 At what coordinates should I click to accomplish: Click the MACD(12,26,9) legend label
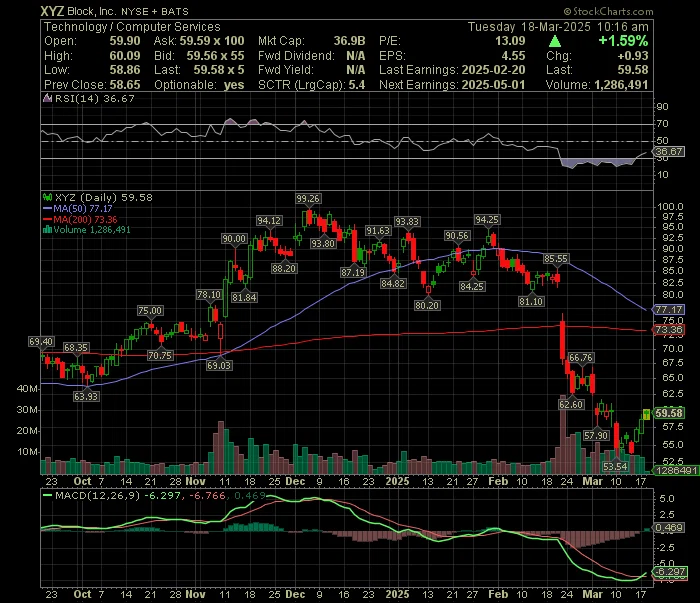97,495
